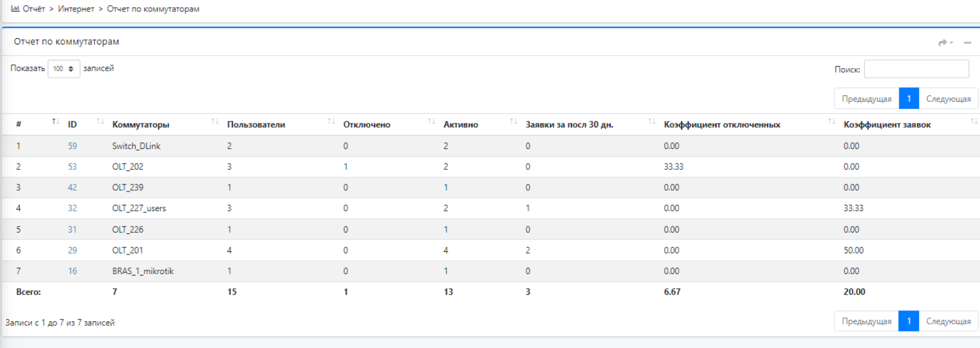
Task: Sort table by Коммутаторы sort icon
Action: pos(214,122)
